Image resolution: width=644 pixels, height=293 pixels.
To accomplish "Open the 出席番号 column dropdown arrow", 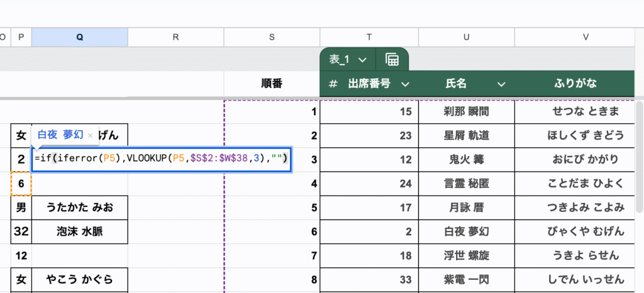I will pos(406,84).
